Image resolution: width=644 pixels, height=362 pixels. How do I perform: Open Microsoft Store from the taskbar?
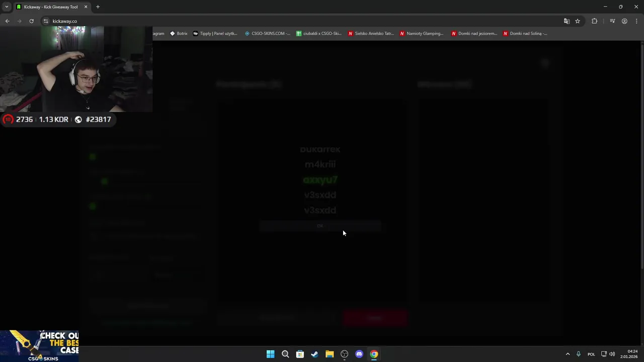300,354
